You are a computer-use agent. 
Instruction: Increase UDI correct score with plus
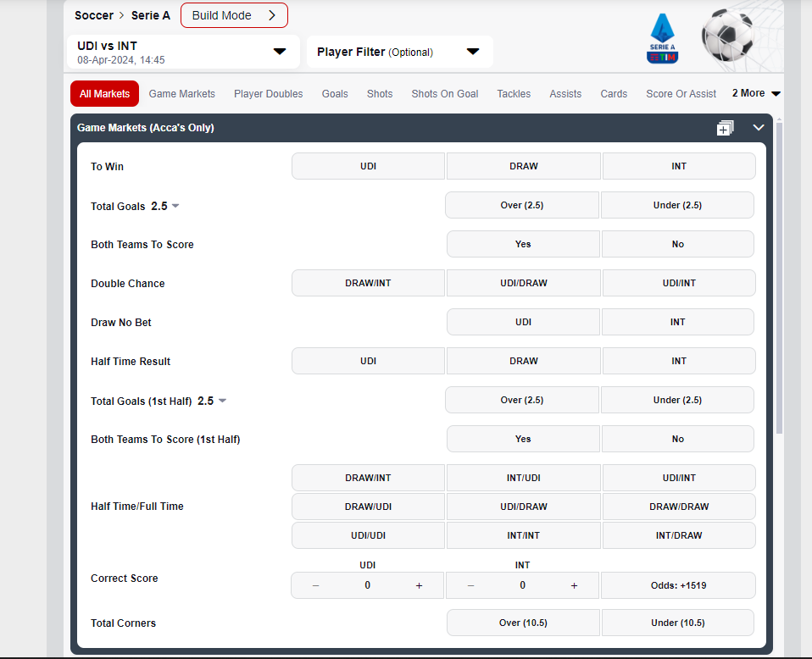(x=419, y=585)
